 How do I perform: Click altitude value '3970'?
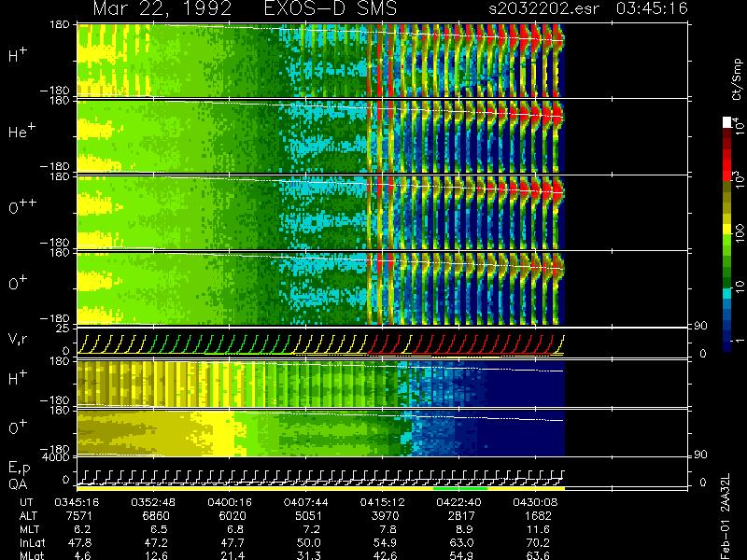385,516
